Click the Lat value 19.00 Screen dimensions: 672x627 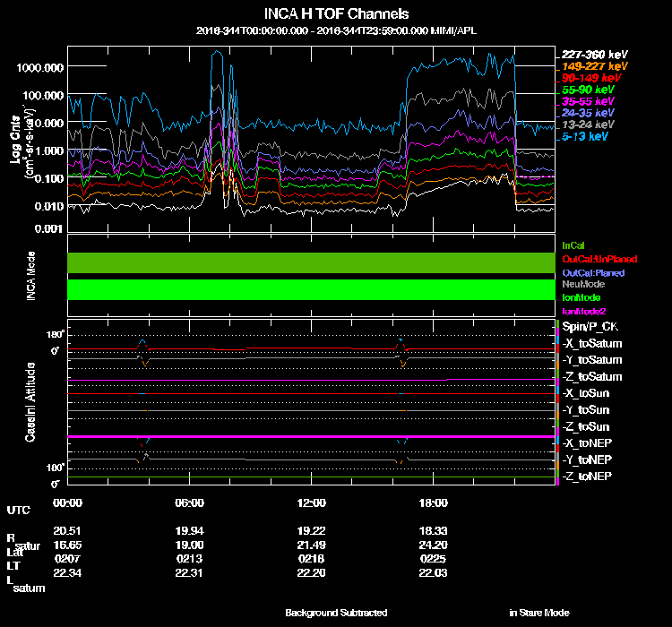tap(189, 545)
